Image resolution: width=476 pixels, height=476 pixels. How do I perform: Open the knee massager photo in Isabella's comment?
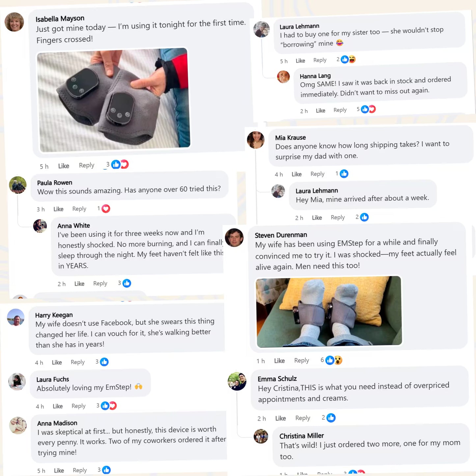pyautogui.click(x=114, y=100)
